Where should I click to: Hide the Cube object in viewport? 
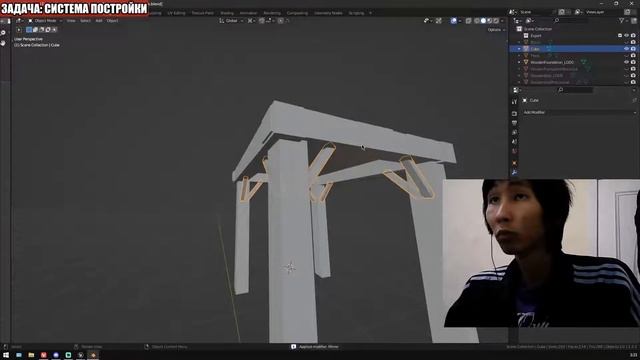[x=627, y=49]
